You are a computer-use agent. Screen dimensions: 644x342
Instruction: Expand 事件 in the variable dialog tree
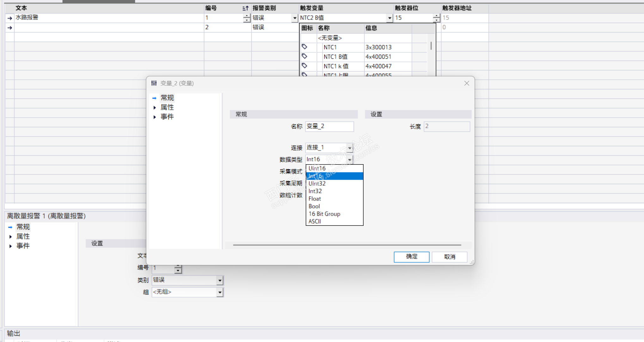pyautogui.click(x=155, y=117)
